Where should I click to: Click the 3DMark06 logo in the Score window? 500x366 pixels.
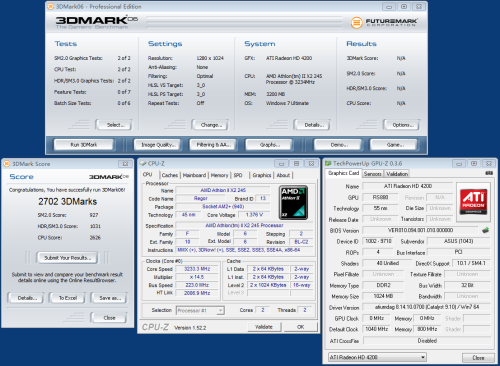tap(109, 177)
